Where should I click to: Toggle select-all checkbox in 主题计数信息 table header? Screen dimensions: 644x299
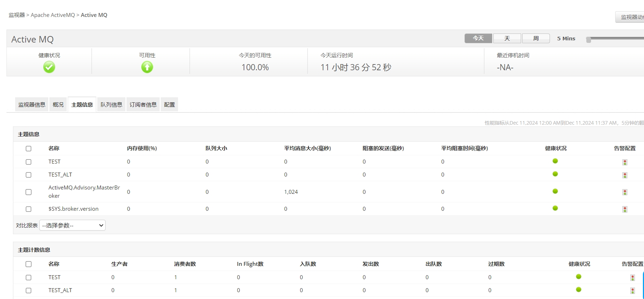28,264
